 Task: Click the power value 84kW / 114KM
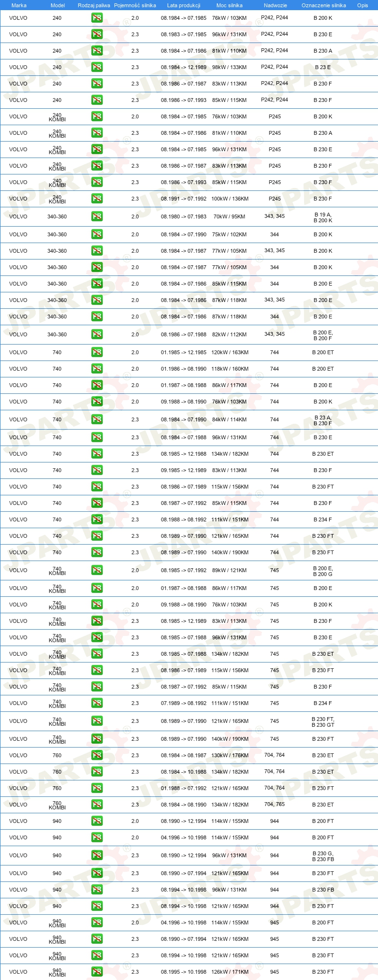(229, 419)
